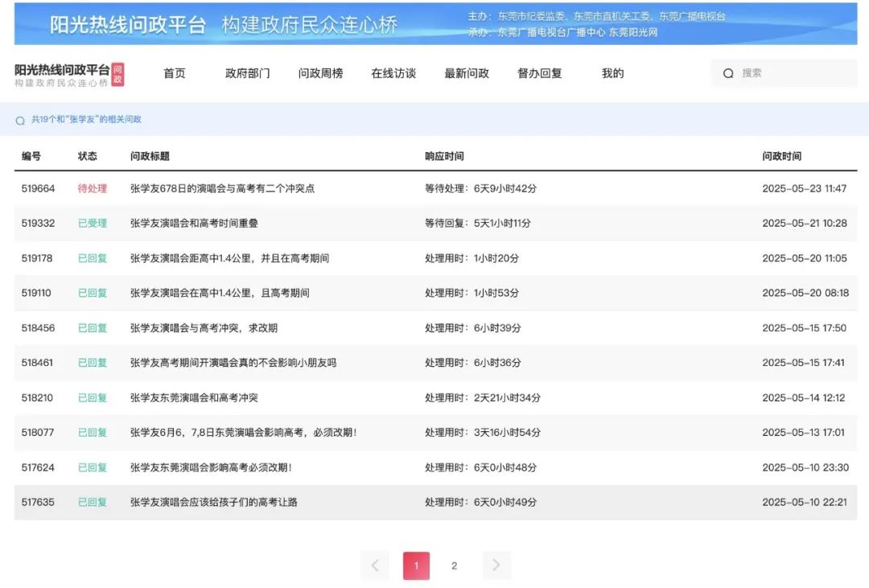Click the search magnifier icon in navigation bar

pos(727,72)
